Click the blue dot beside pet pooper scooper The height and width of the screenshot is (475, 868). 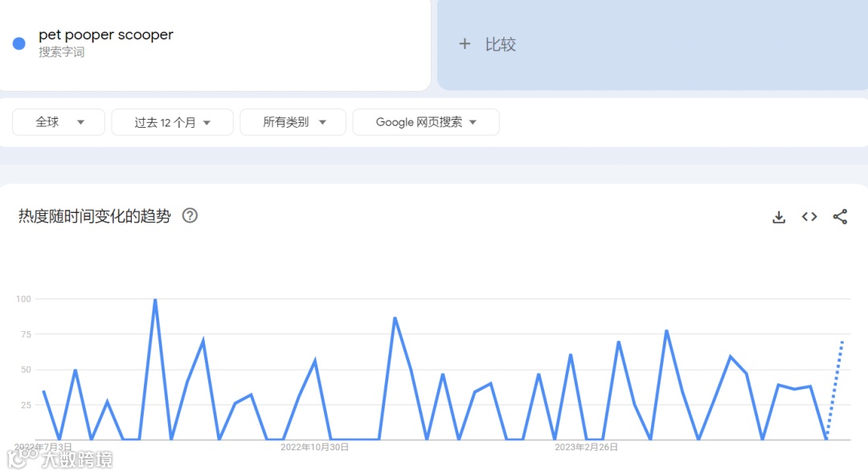pyautogui.click(x=18, y=43)
